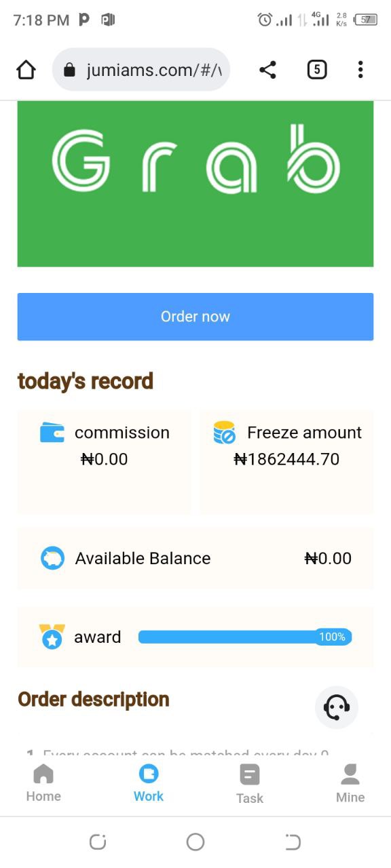Screen dimensions: 391x868
Task: Click the padlock site security icon
Action: [69, 70]
